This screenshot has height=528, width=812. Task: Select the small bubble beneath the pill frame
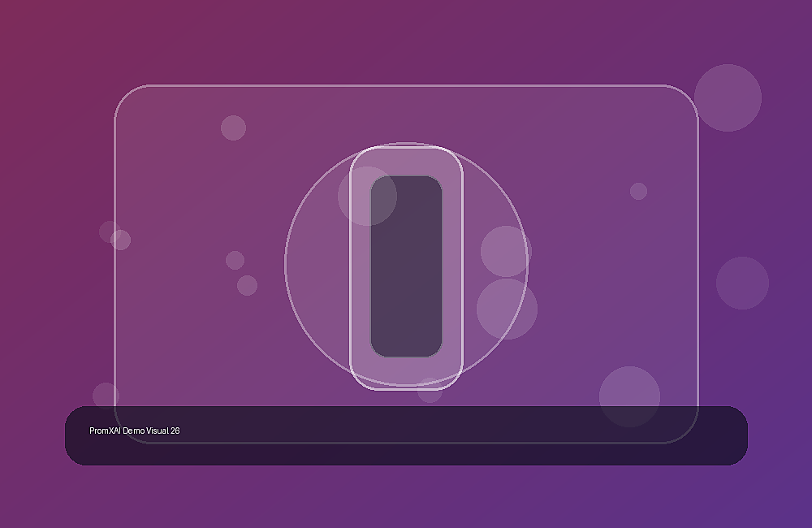tap(430, 392)
